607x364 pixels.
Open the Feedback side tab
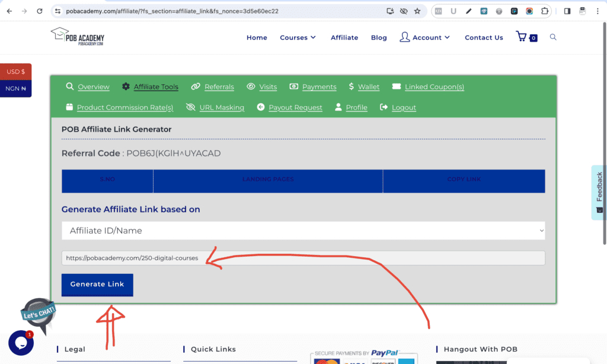coord(599,193)
